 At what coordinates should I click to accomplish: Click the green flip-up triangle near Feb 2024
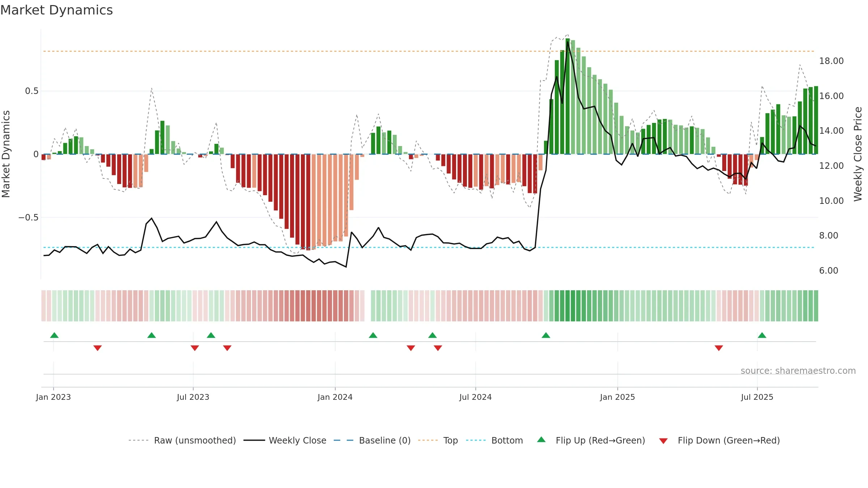[373, 335]
